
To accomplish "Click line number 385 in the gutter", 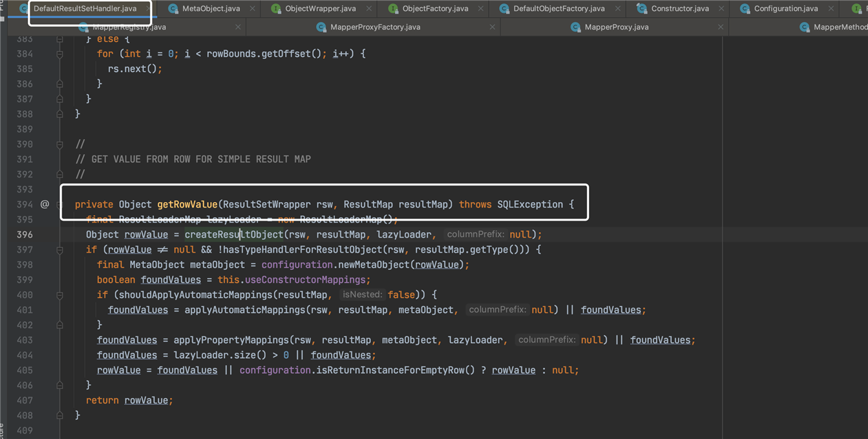I will point(25,68).
